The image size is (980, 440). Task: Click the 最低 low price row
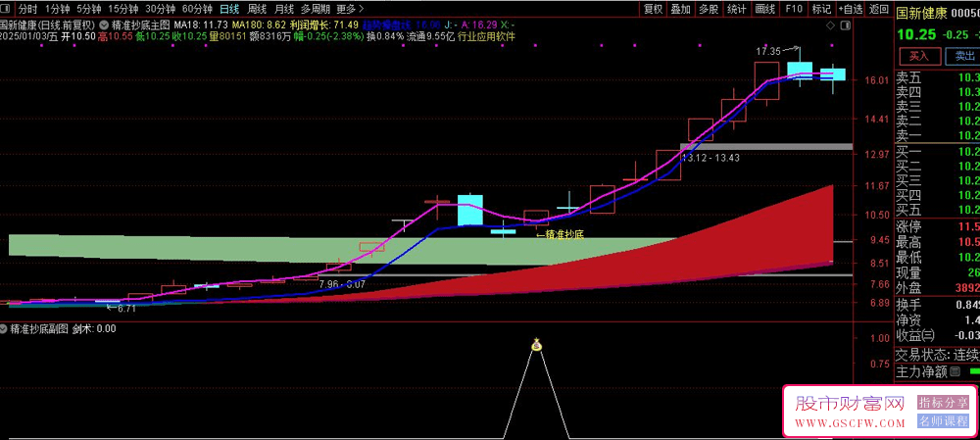[938, 257]
